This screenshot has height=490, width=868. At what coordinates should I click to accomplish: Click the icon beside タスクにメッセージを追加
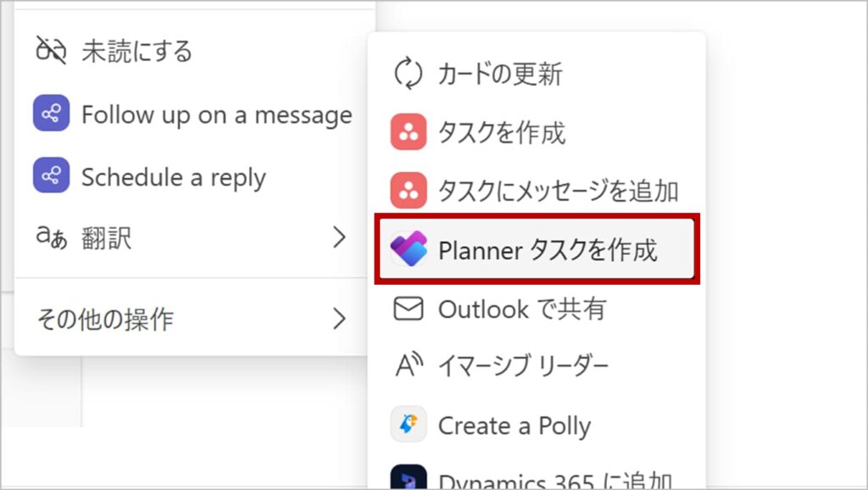pos(409,192)
